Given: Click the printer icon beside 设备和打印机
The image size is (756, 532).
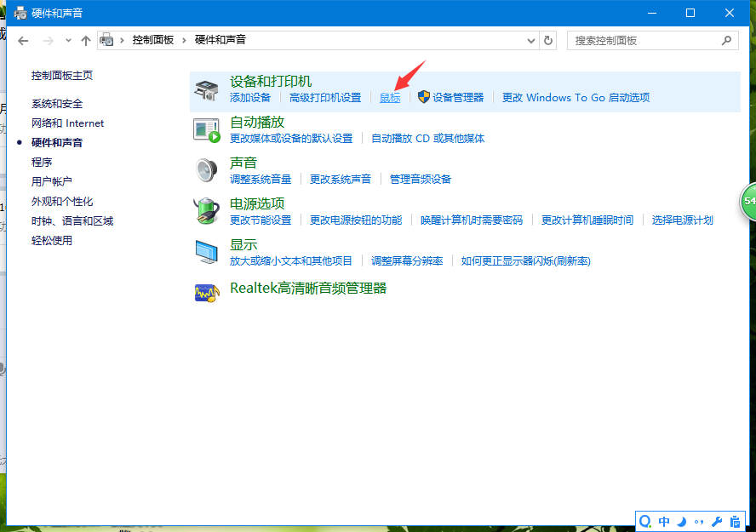Looking at the screenshot, I should pyautogui.click(x=206, y=88).
